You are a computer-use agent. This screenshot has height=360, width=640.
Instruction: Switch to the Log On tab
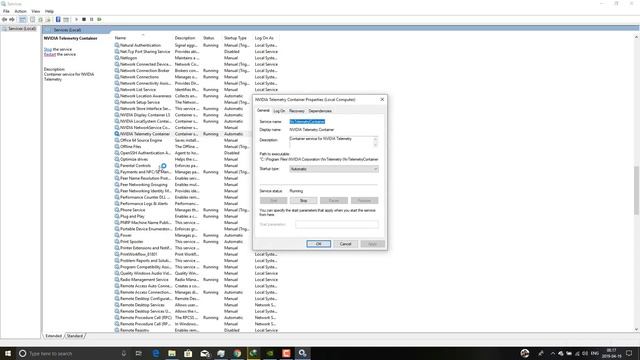tap(279, 111)
